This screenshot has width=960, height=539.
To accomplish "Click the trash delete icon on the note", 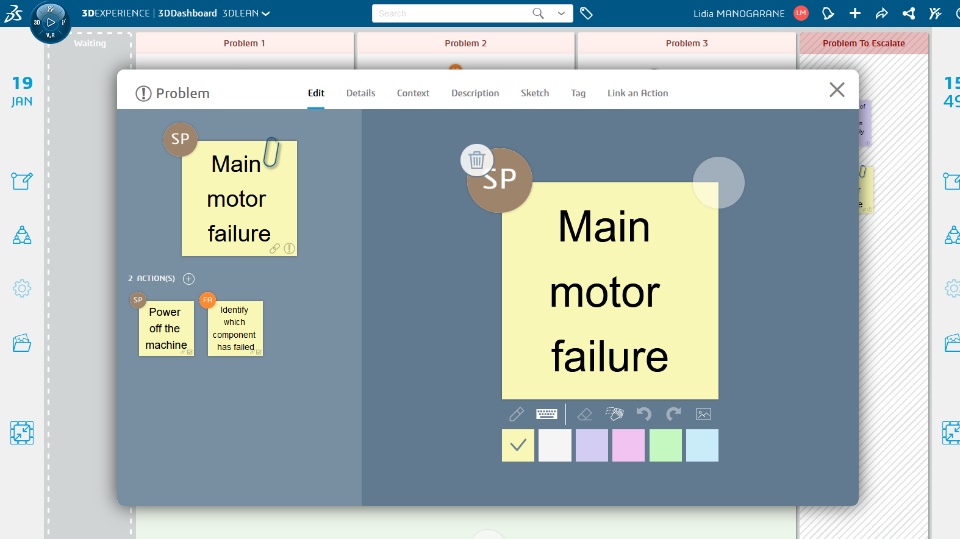I will (476, 160).
